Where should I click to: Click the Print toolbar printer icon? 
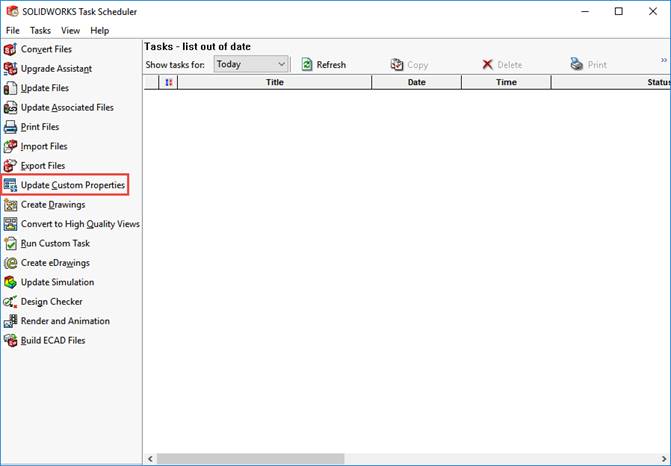coord(577,64)
